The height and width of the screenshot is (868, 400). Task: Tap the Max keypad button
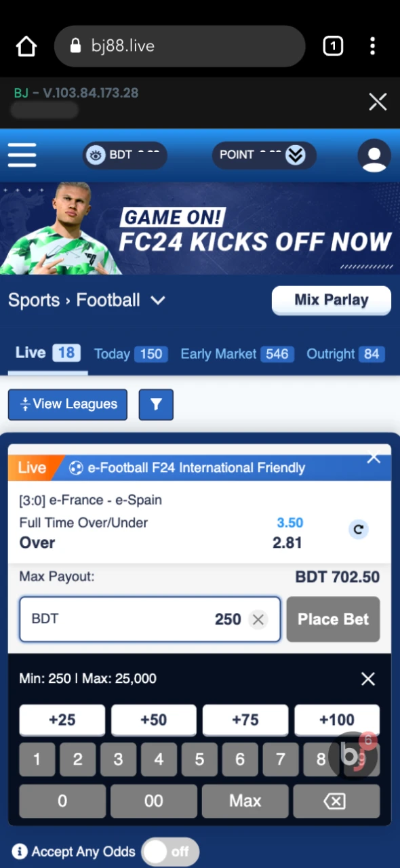point(245,801)
